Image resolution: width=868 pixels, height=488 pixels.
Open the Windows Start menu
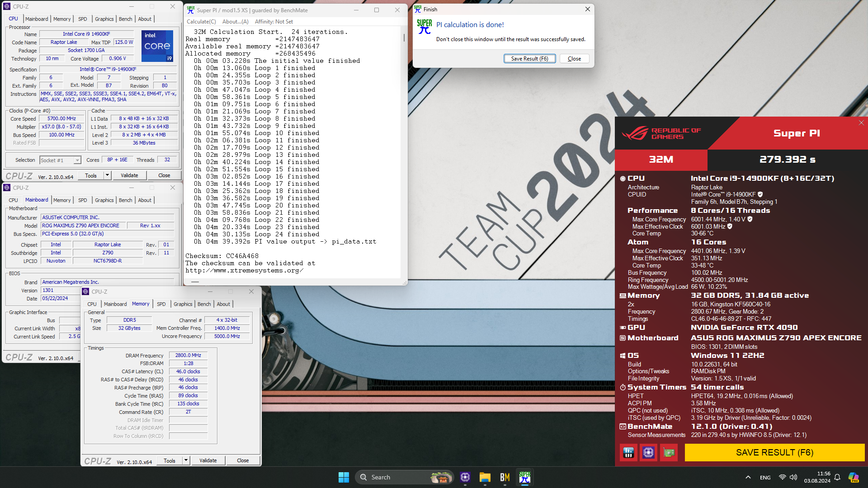pyautogui.click(x=344, y=477)
